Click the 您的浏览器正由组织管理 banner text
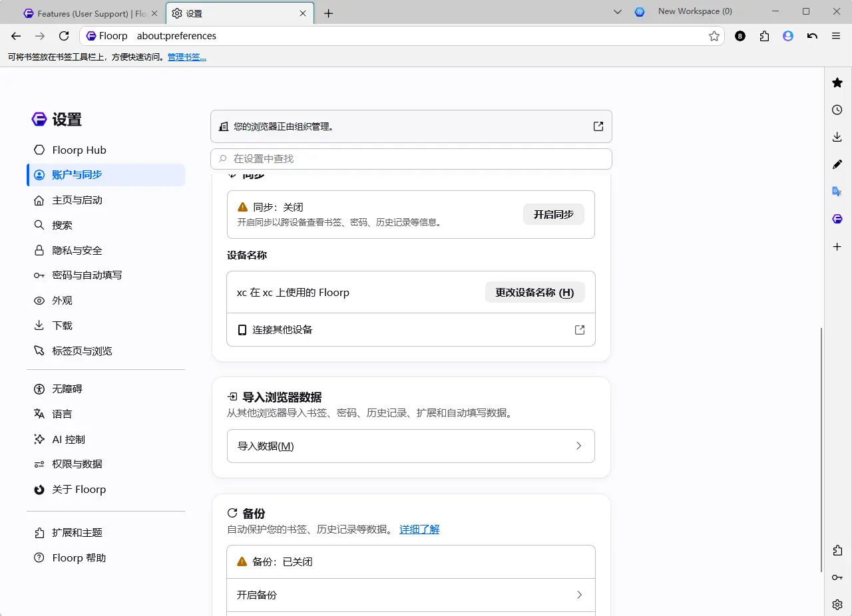 284,126
